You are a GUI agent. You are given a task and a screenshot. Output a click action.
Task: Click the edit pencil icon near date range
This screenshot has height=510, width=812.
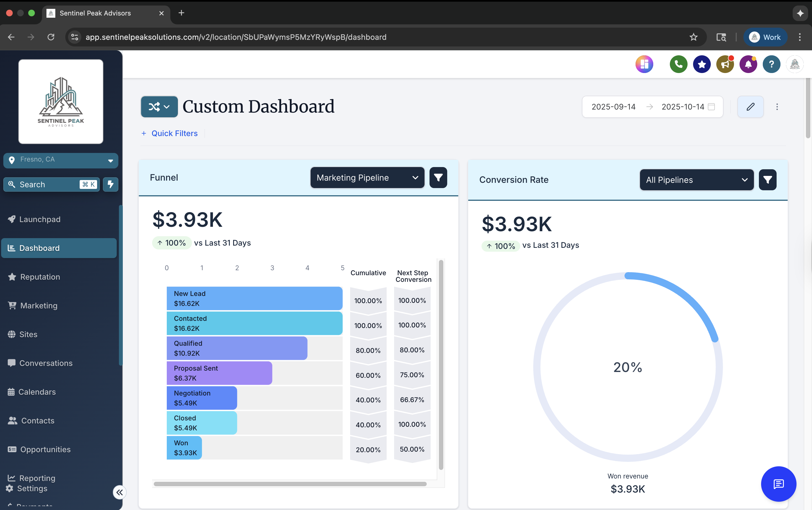[750, 106]
